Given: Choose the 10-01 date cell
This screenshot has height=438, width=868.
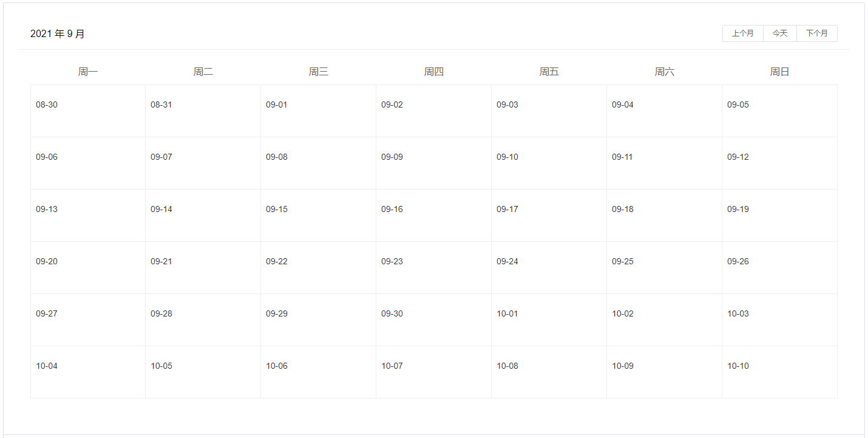Looking at the screenshot, I should [549, 320].
